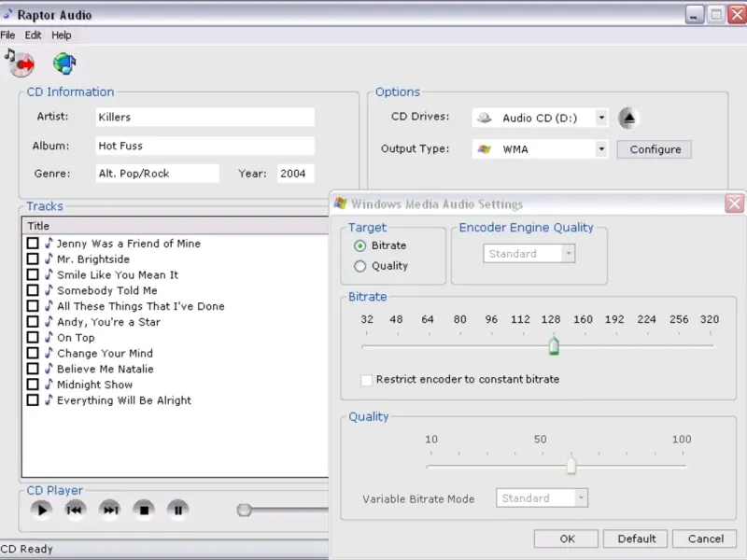Screen dimensions: 747x560
Task: Cancel the audio settings dialog
Action: tap(705, 539)
